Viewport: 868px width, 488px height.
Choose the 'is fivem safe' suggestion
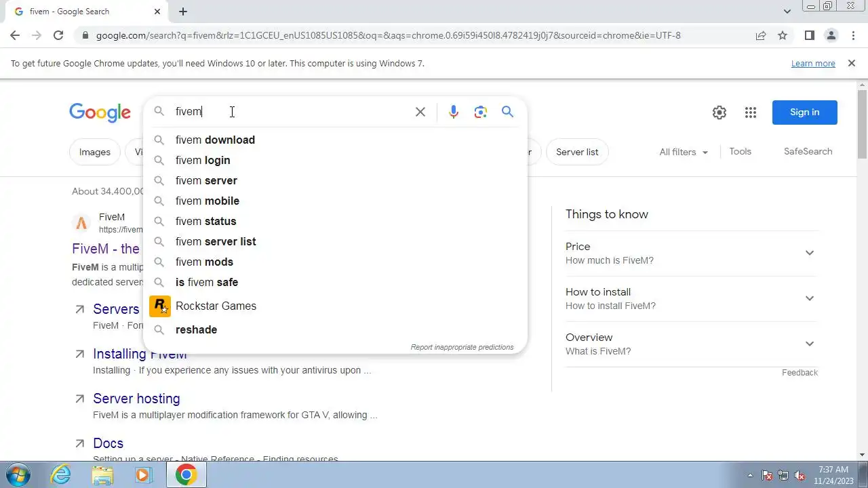335,282
